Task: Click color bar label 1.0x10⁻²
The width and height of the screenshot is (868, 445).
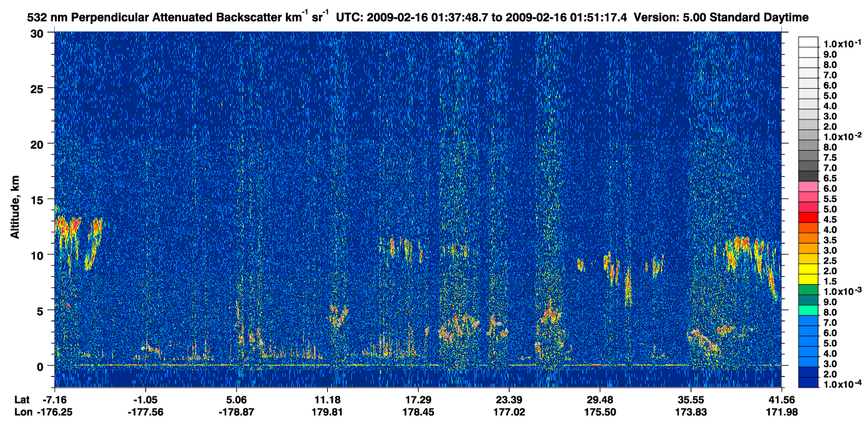Action: tap(841, 137)
